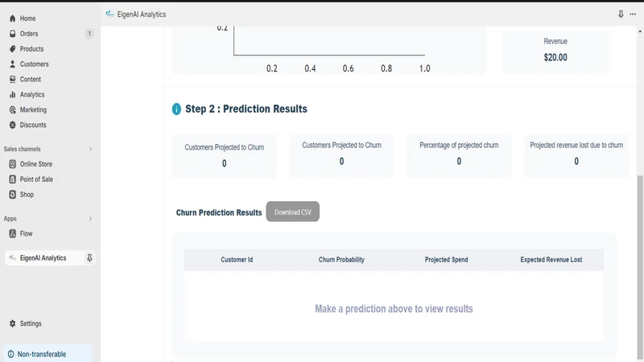Click the Content icon in sidebar

(12, 79)
